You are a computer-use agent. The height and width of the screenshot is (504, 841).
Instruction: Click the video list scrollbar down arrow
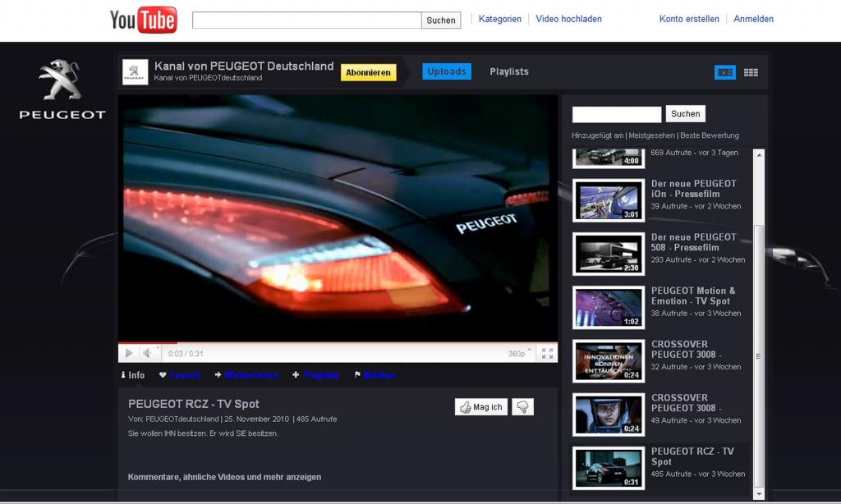(758, 494)
